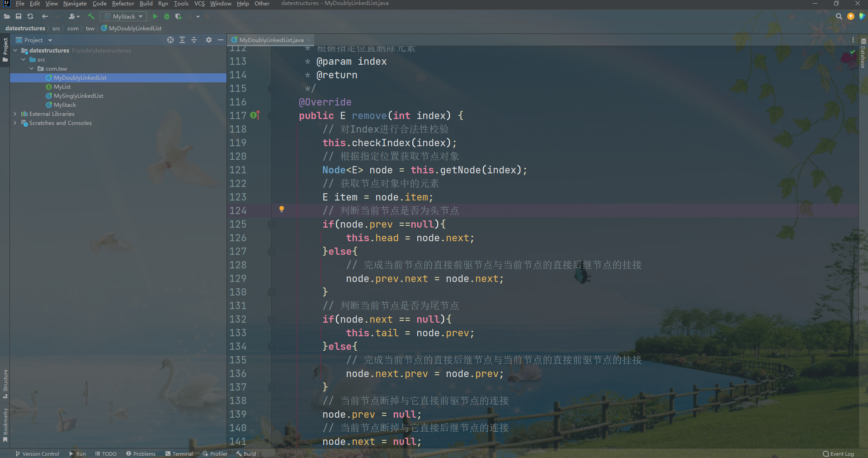Hide the Project panel with minus icon
This screenshot has height=458, width=868.
pyautogui.click(x=221, y=40)
